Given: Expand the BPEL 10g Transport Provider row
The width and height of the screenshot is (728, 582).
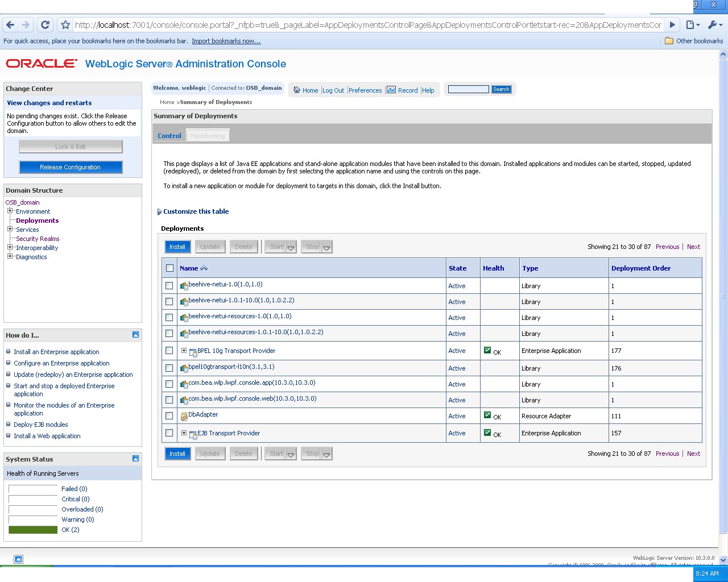Looking at the screenshot, I should click(184, 351).
